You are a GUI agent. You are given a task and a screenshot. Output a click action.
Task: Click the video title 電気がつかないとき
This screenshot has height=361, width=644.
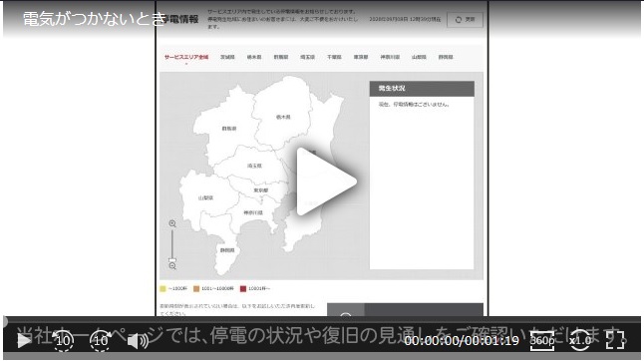coord(94,19)
